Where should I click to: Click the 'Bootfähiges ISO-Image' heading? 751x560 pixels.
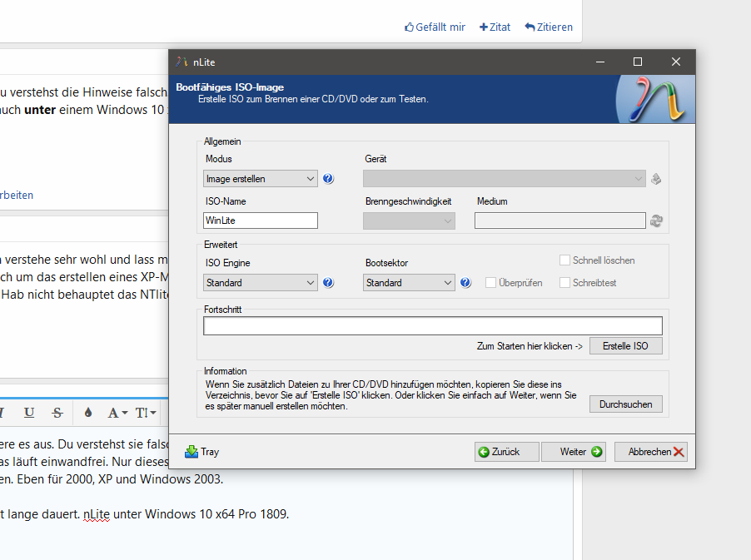point(230,87)
